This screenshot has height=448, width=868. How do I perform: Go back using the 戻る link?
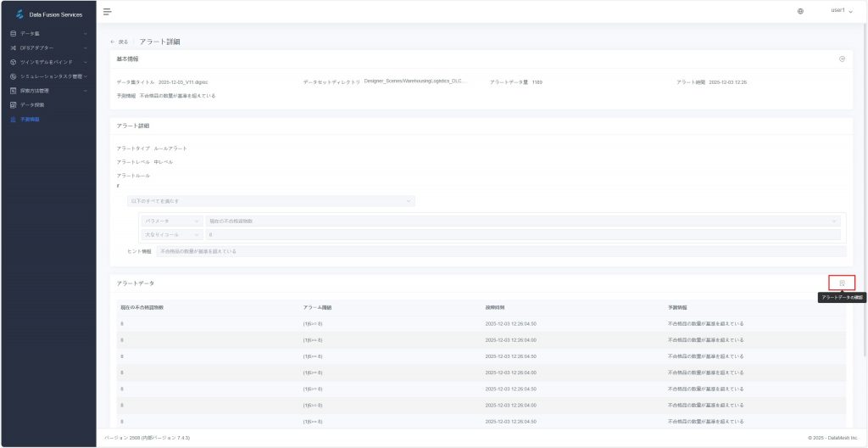pyautogui.click(x=120, y=42)
